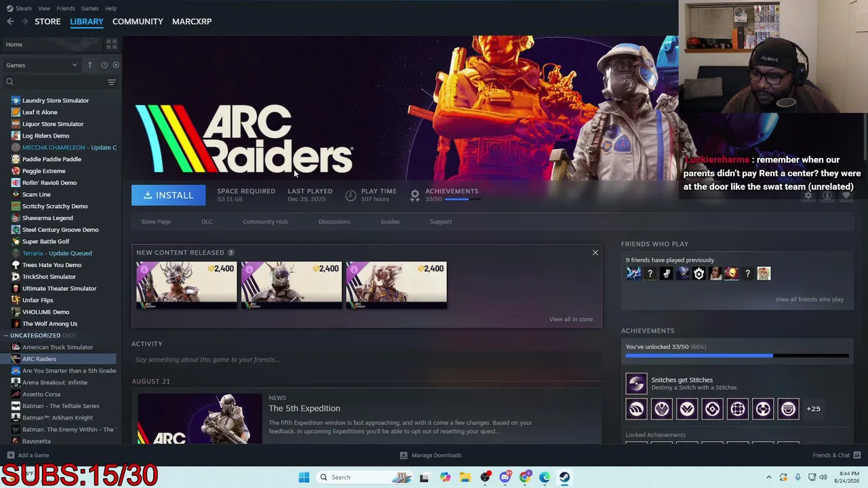Viewport: 868px width, 488px height.
Task: Install ARC Raiders
Action: pyautogui.click(x=168, y=195)
